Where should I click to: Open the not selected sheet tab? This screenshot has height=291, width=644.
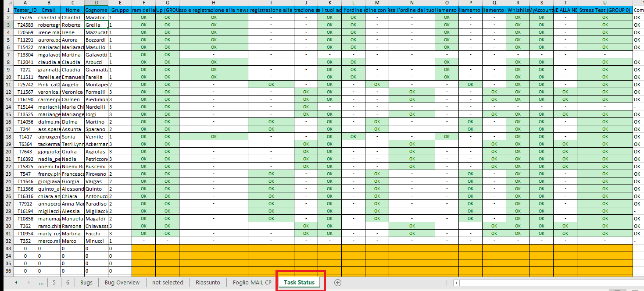pos(168,283)
